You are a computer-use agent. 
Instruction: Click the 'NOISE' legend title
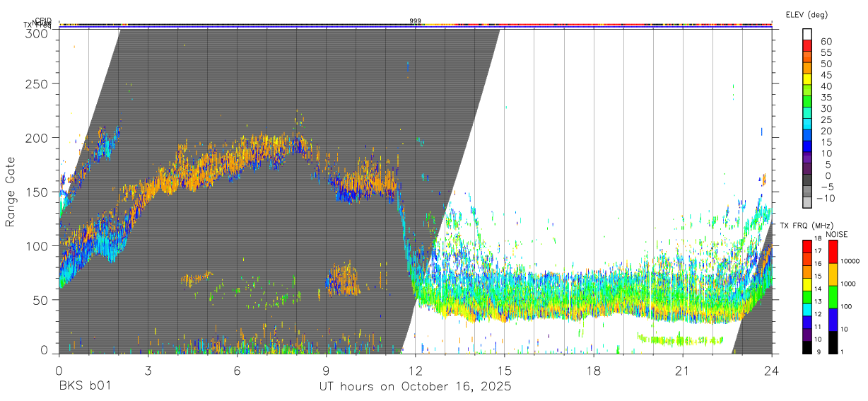[837, 235]
